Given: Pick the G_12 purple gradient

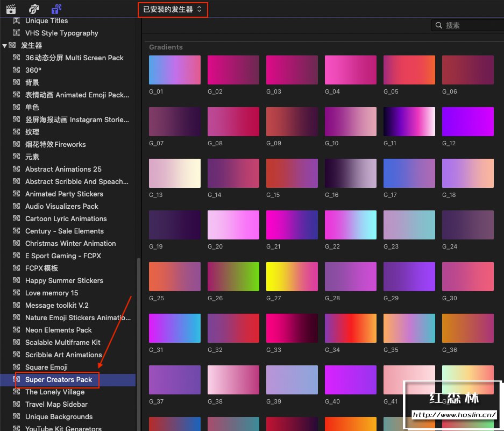Looking at the screenshot, I should (467, 122).
